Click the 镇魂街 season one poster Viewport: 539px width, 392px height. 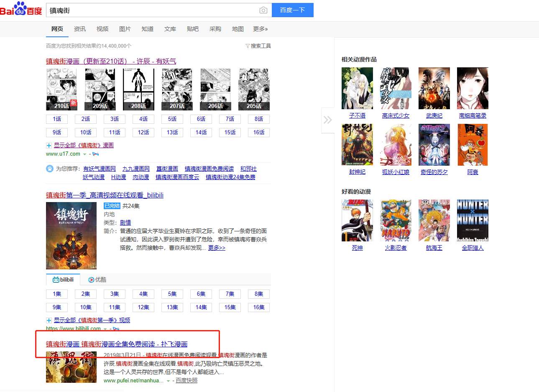(x=71, y=236)
